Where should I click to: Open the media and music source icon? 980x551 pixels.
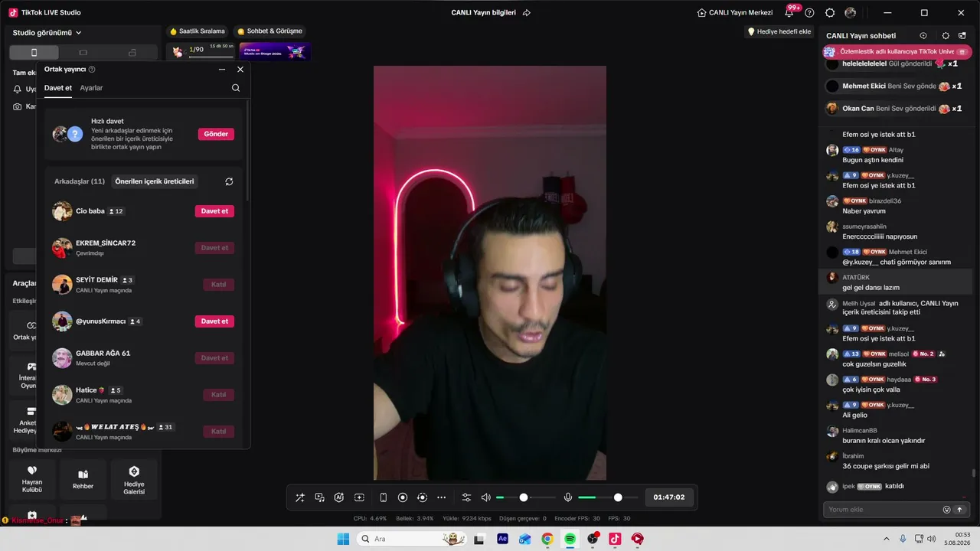(320, 497)
